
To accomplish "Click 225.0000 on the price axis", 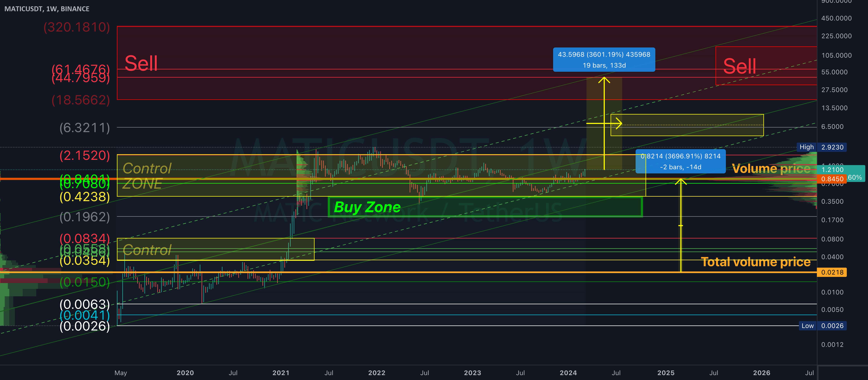I will tap(836, 36).
